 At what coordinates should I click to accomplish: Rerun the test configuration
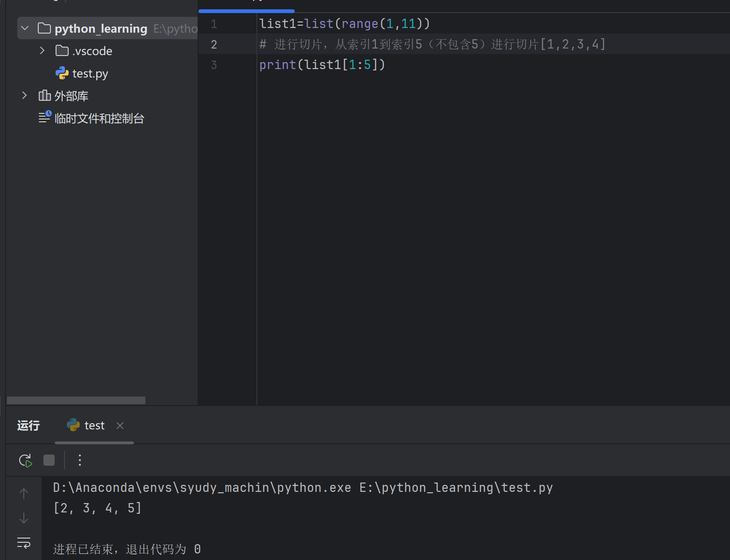[x=26, y=461]
